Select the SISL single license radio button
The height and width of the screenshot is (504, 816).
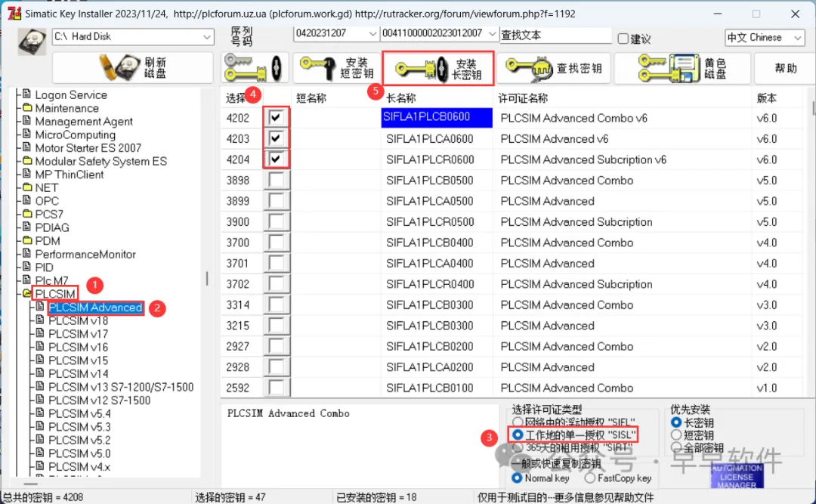click(x=518, y=434)
